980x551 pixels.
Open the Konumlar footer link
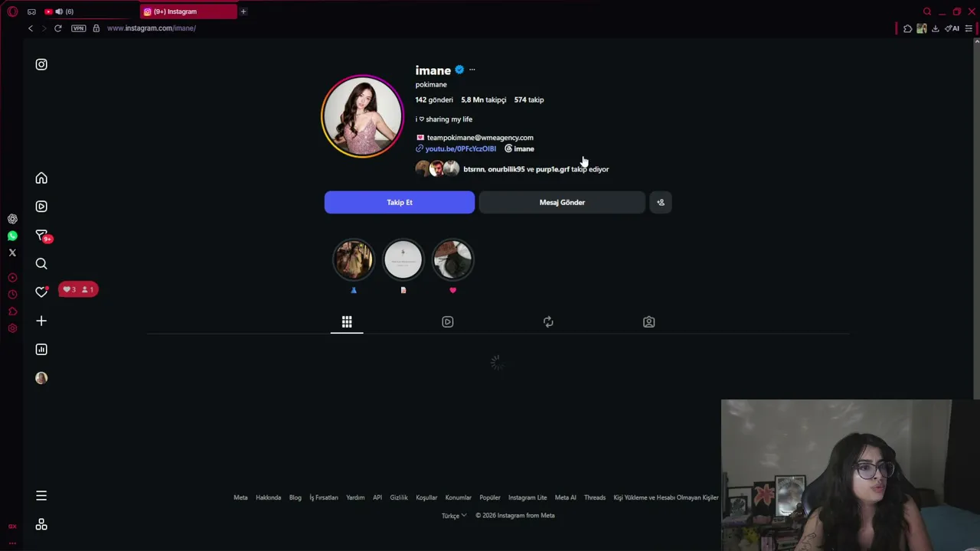pyautogui.click(x=459, y=497)
